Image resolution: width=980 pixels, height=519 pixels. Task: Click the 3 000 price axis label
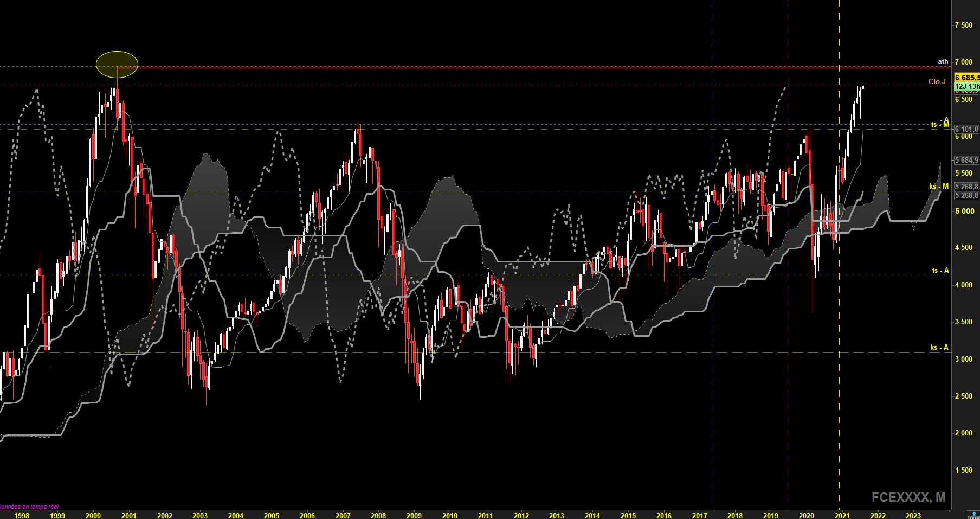point(964,360)
